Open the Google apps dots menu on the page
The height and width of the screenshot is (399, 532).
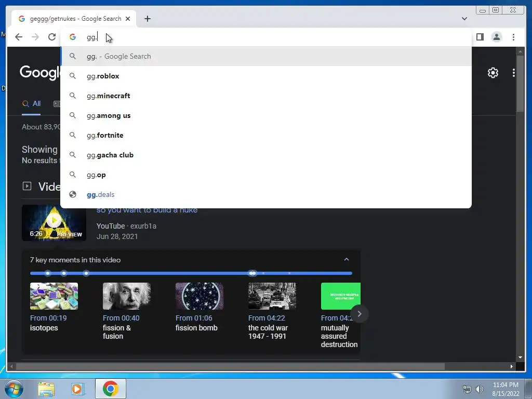[x=514, y=73]
